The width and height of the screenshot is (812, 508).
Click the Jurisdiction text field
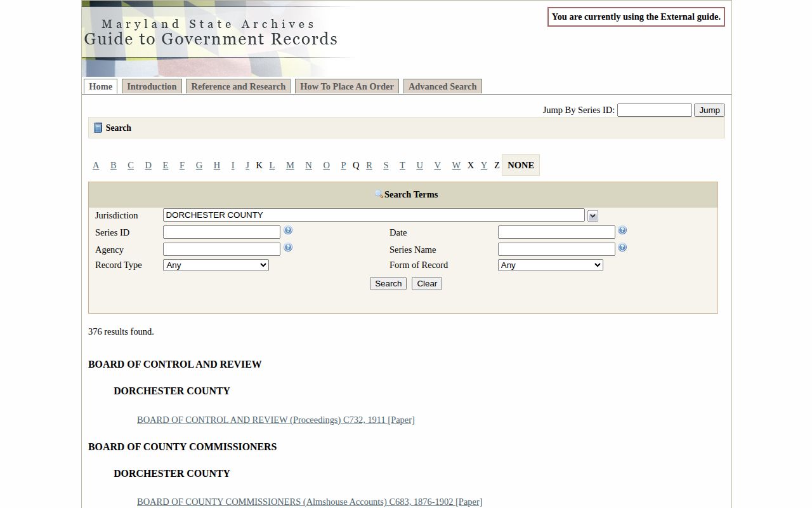(374, 215)
